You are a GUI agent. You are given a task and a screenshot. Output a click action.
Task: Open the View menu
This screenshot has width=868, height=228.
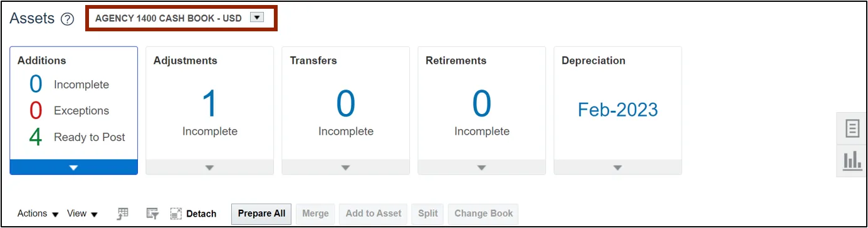pos(82,214)
